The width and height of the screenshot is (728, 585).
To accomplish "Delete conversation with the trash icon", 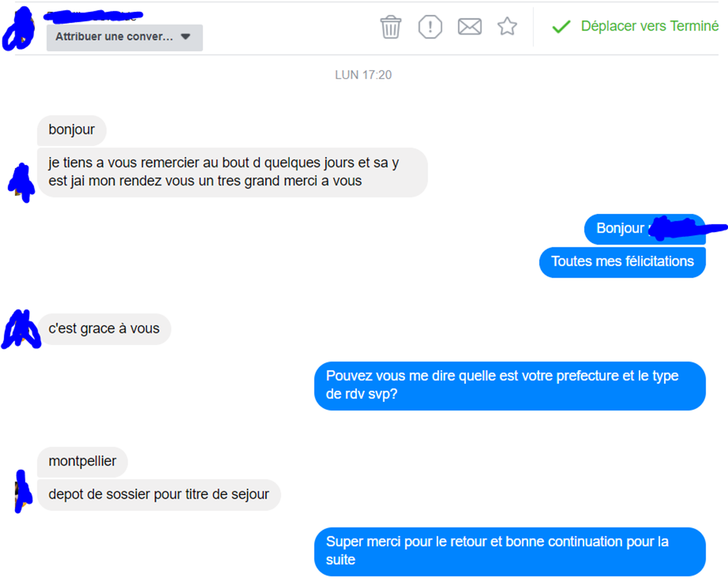I will [x=391, y=27].
